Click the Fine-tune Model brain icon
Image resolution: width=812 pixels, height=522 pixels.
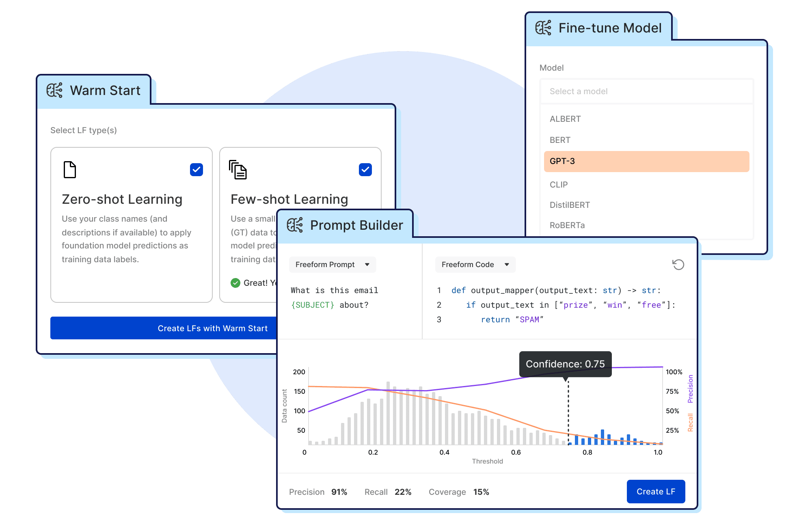543,28
